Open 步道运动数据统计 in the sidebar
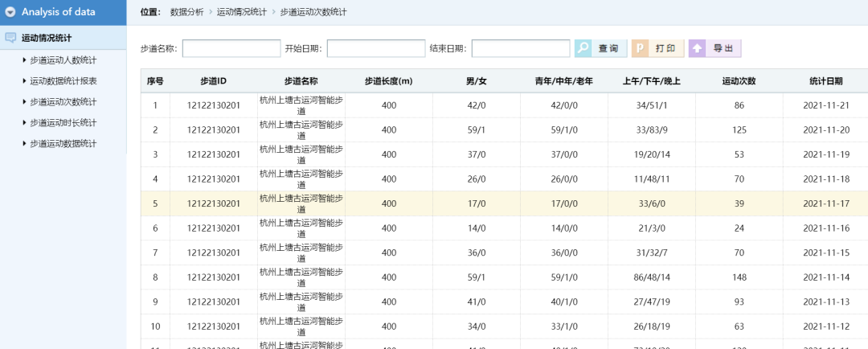Image resolution: width=868 pixels, height=349 pixels. (x=63, y=143)
